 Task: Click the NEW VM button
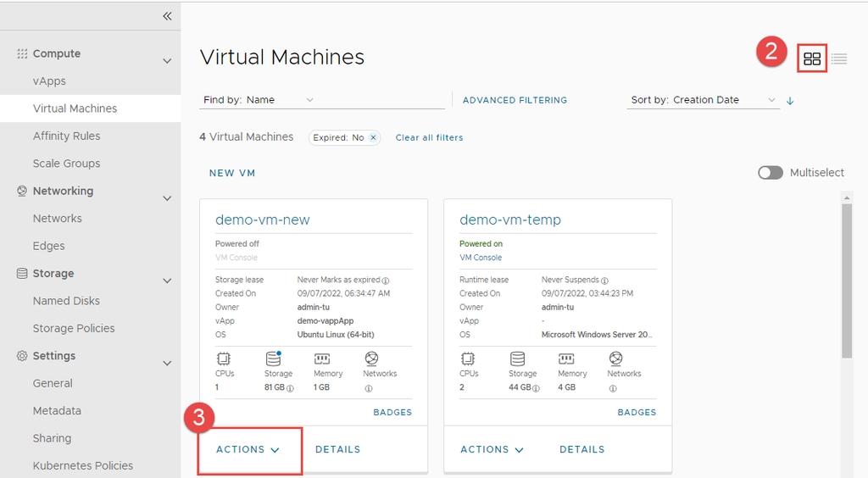232,173
